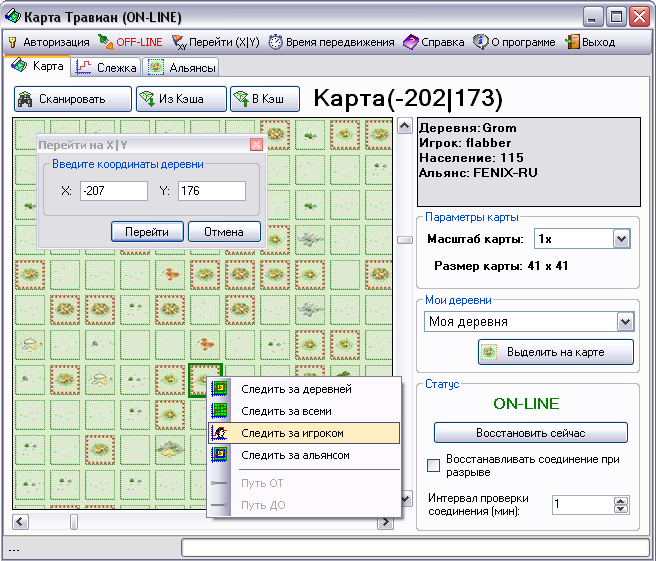Increase the connection check interval stepper

[x=621, y=501]
